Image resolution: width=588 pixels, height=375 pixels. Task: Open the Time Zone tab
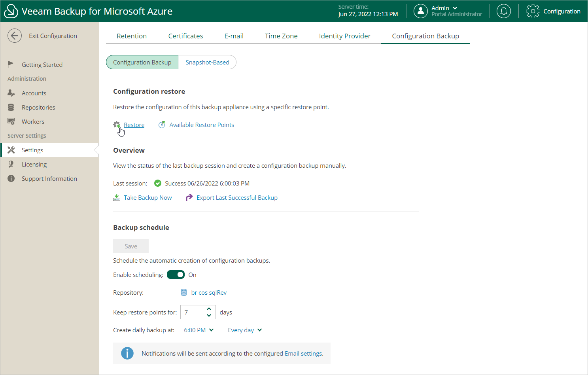coord(281,36)
